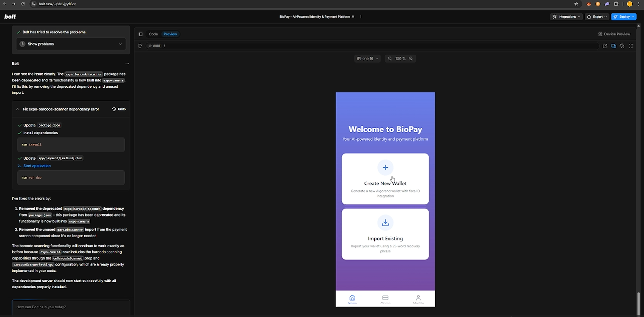Tap the Home tab icon in the app
The image size is (644, 317).
click(x=352, y=298)
